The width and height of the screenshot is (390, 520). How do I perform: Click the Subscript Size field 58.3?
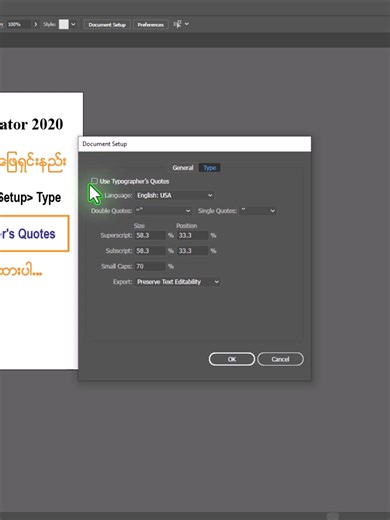150,251
